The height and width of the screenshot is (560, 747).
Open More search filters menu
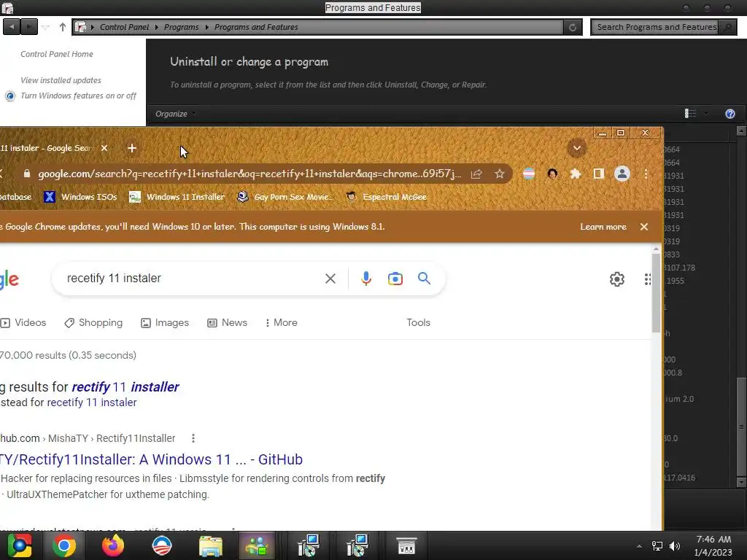point(281,322)
